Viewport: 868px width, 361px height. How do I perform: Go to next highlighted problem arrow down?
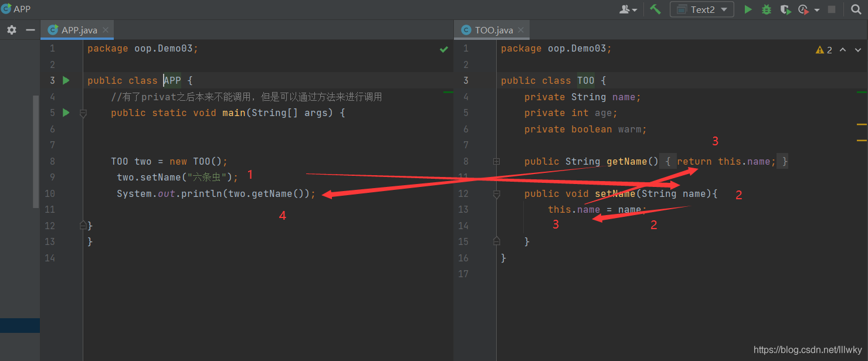(x=857, y=50)
